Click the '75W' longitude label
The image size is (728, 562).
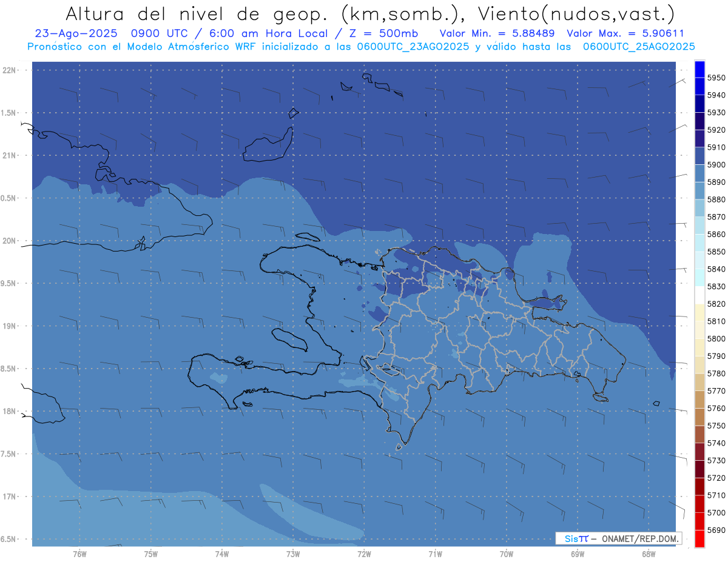151,554
